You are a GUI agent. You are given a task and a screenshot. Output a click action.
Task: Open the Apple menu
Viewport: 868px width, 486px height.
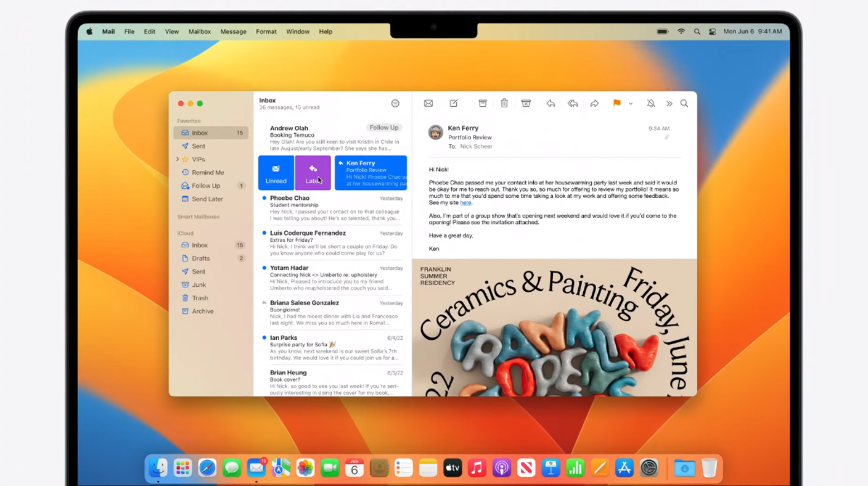pos(89,31)
